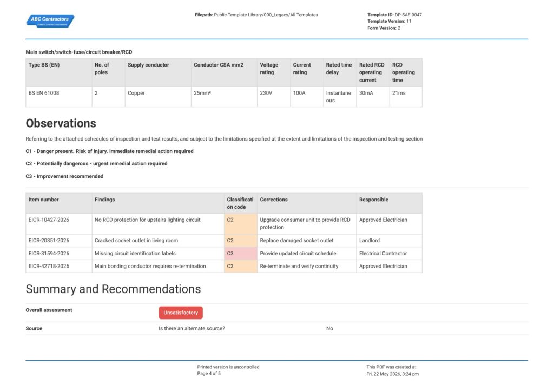Click 'Missing circuit identification labels' finding

coord(135,253)
